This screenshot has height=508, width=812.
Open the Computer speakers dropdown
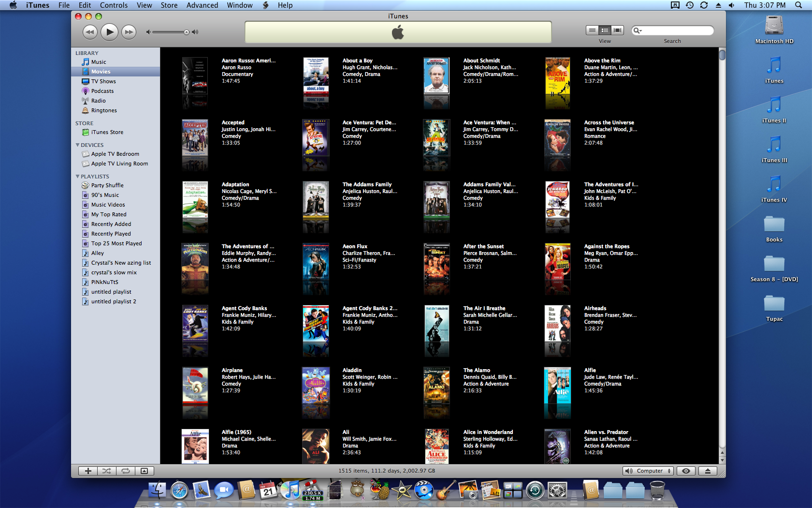coord(648,471)
